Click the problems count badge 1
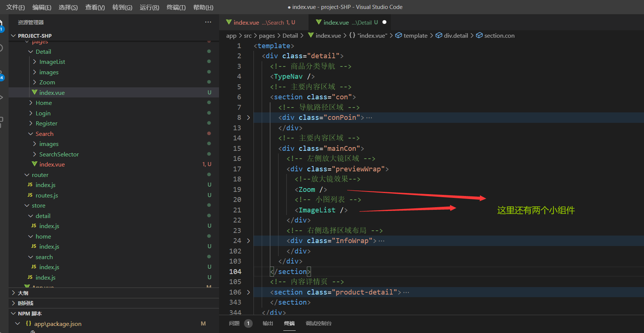The height and width of the screenshot is (333, 644). point(248,323)
